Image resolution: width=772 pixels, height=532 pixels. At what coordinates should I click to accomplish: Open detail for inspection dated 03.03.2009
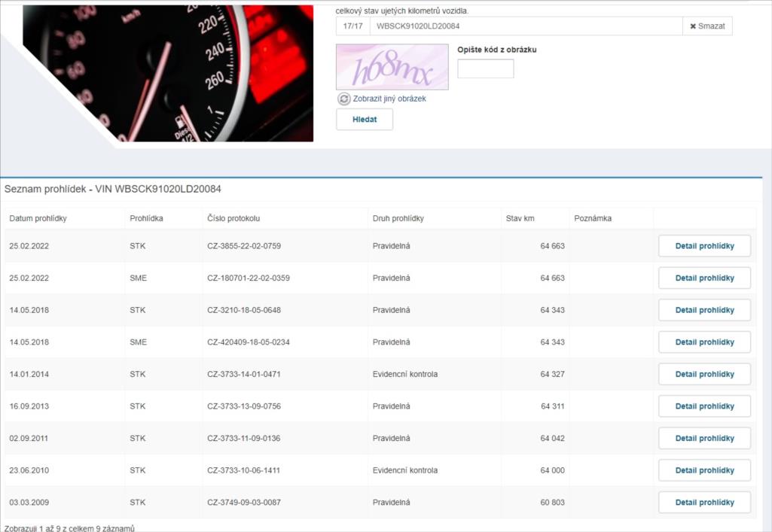pos(704,503)
